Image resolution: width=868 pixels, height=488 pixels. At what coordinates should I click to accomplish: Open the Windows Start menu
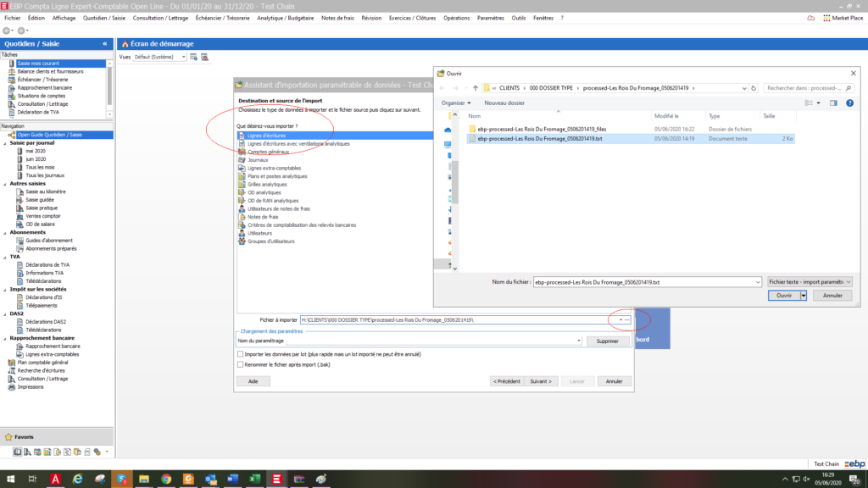coord(10,480)
